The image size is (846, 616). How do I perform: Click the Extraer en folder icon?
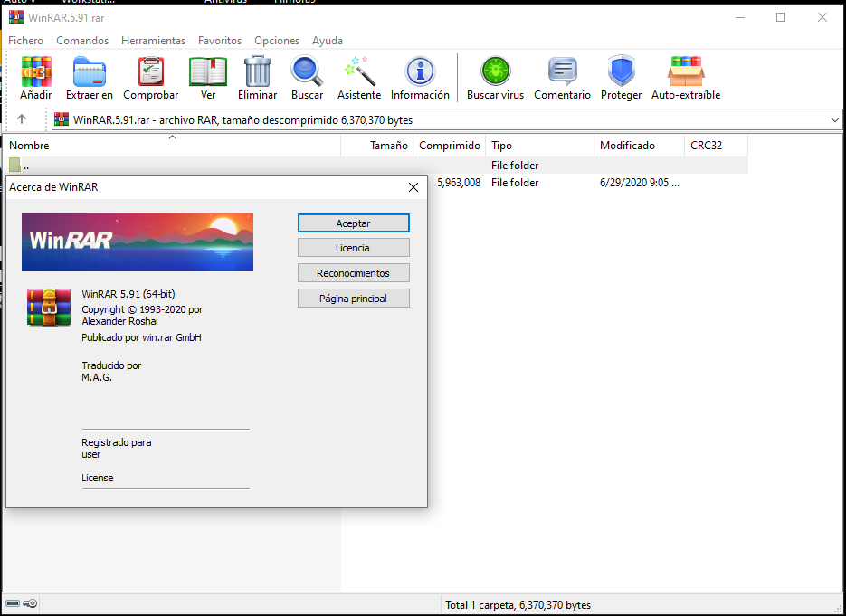90,71
